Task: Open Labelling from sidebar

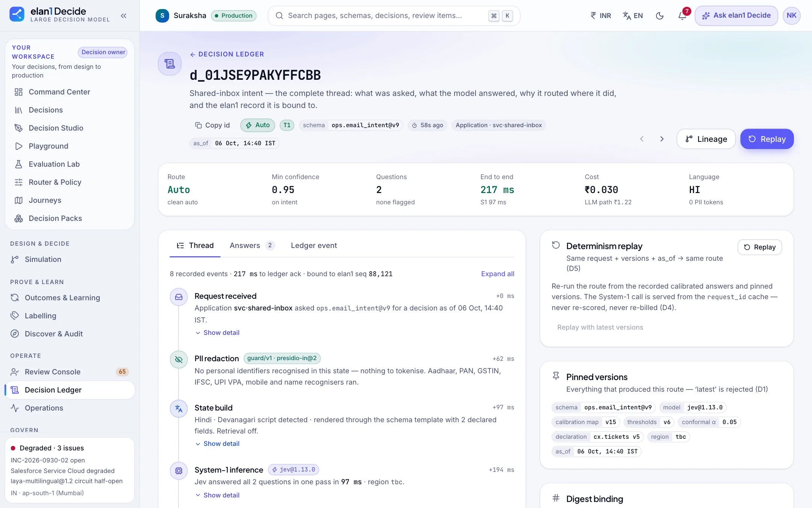Action: [70, 316]
